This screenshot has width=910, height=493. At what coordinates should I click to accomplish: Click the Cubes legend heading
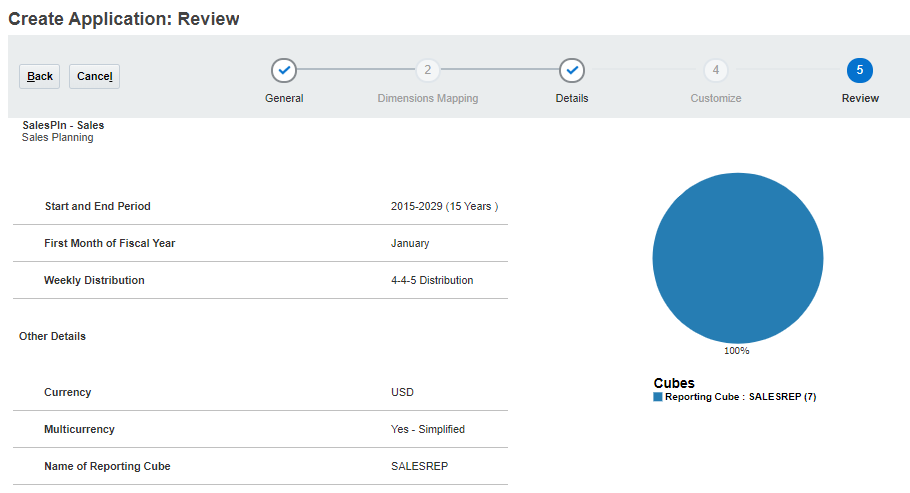coord(674,383)
